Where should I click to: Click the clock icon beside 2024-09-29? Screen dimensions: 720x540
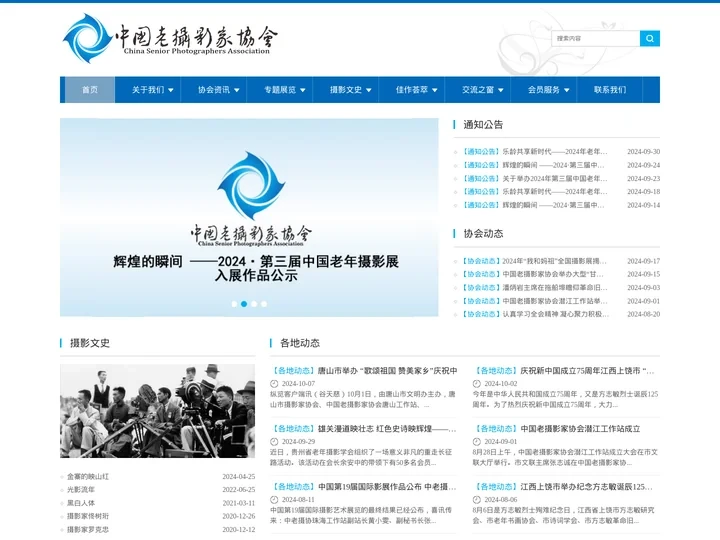274,442
